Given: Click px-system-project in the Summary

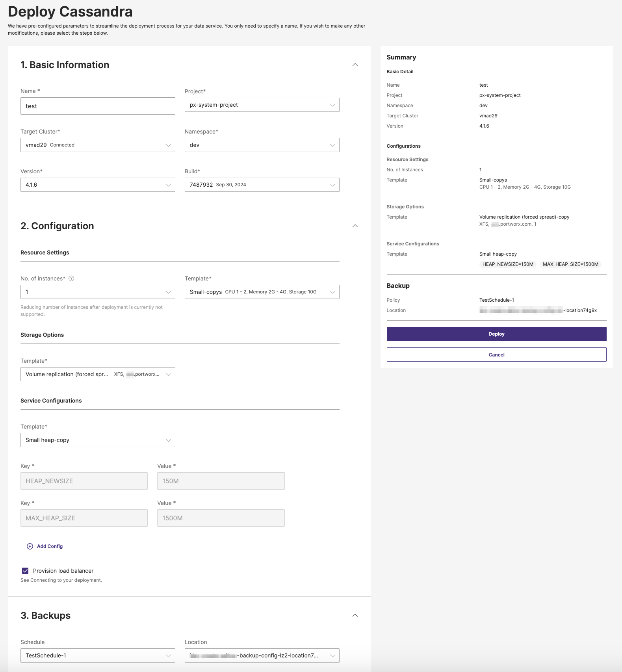Looking at the screenshot, I should [500, 95].
